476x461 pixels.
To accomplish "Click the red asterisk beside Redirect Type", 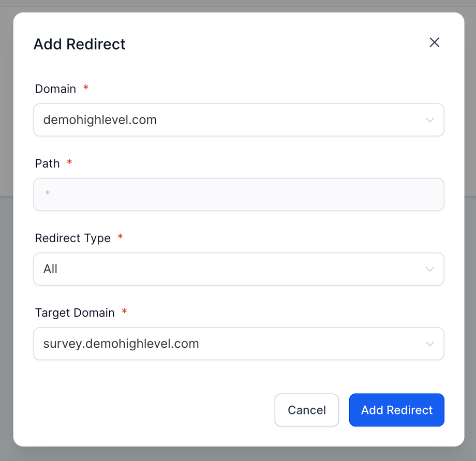I will point(121,237).
